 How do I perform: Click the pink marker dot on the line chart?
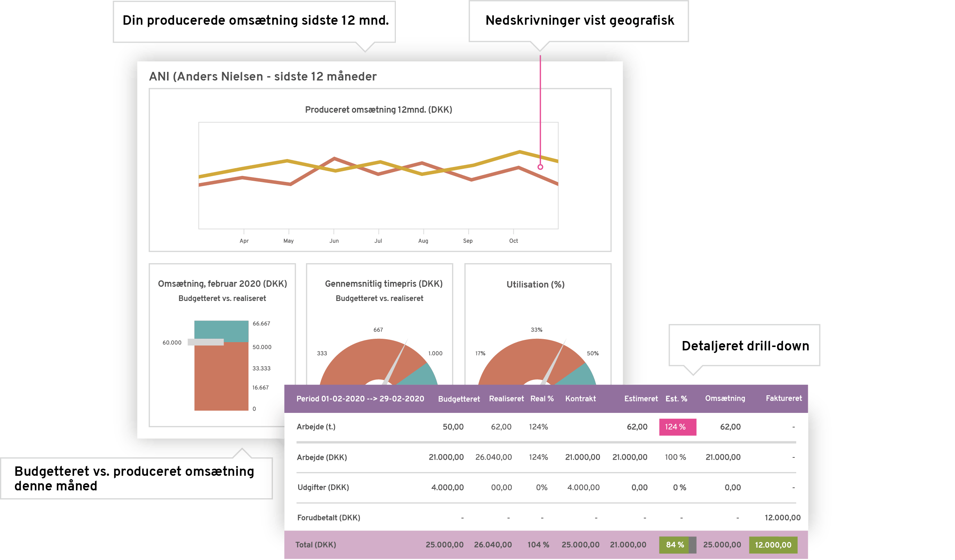click(540, 167)
